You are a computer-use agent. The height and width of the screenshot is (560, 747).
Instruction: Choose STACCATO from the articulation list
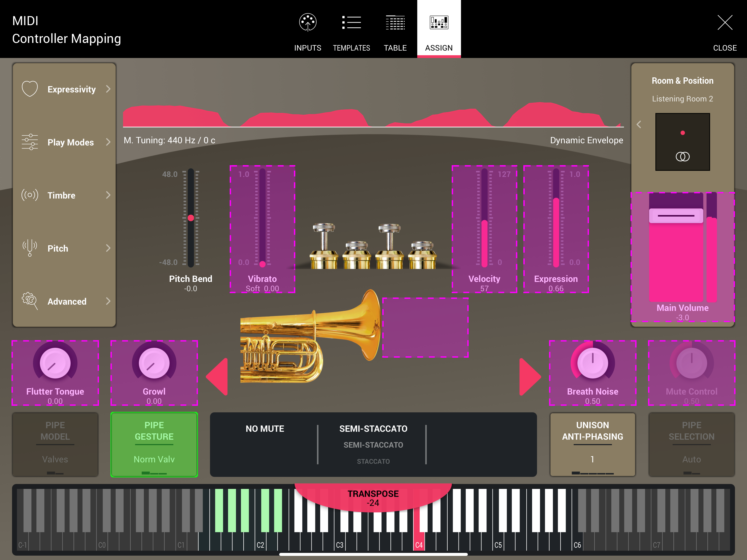(x=373, y=461)
